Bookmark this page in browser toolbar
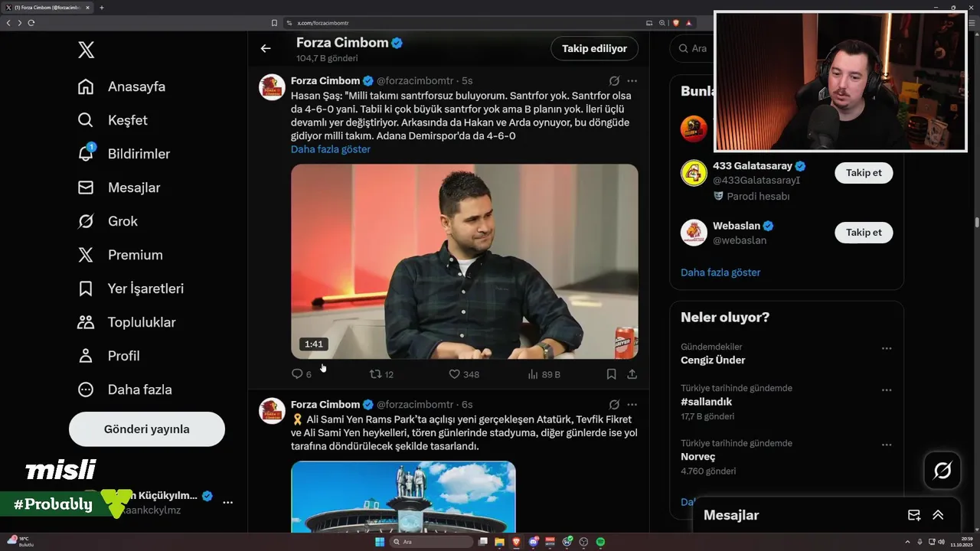The width and height of the screenshot is (980, 551). tap(274, 23)
